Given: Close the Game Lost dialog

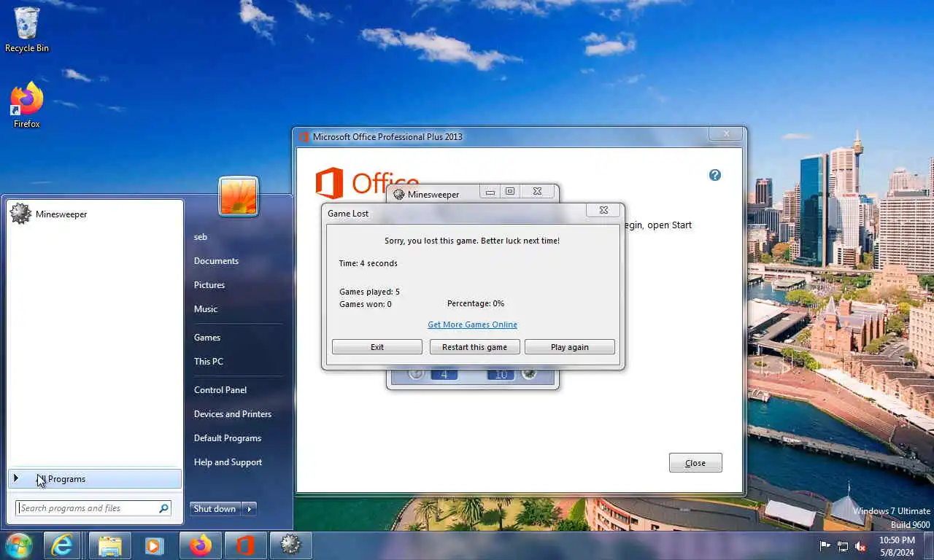Looking at the screenshot, I should [603, 210].
